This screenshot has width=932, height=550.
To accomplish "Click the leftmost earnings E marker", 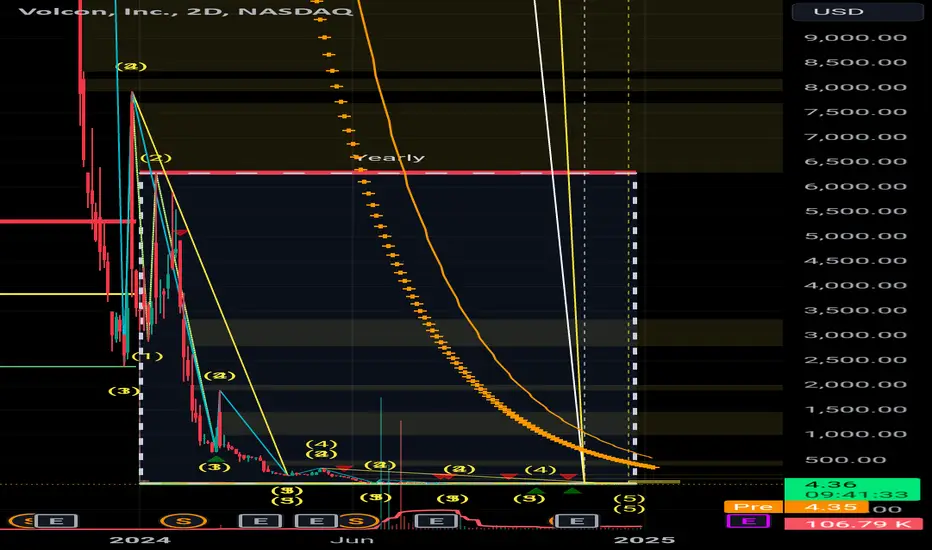I will (x=56, y=521).
